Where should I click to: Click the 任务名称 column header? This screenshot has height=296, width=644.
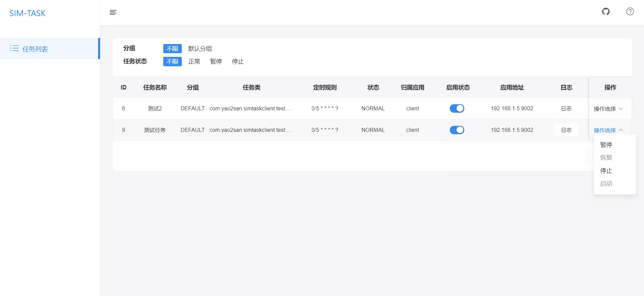155,87
